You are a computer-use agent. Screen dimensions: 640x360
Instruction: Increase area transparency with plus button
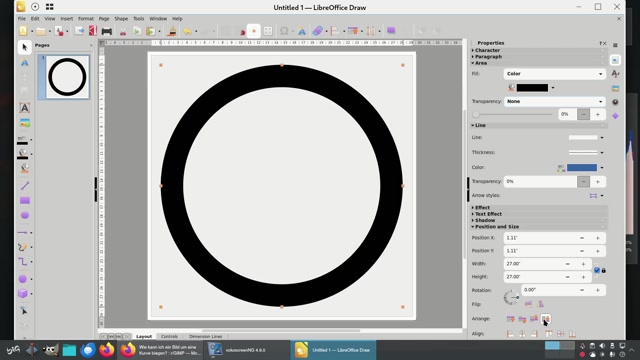coord(598,114)
